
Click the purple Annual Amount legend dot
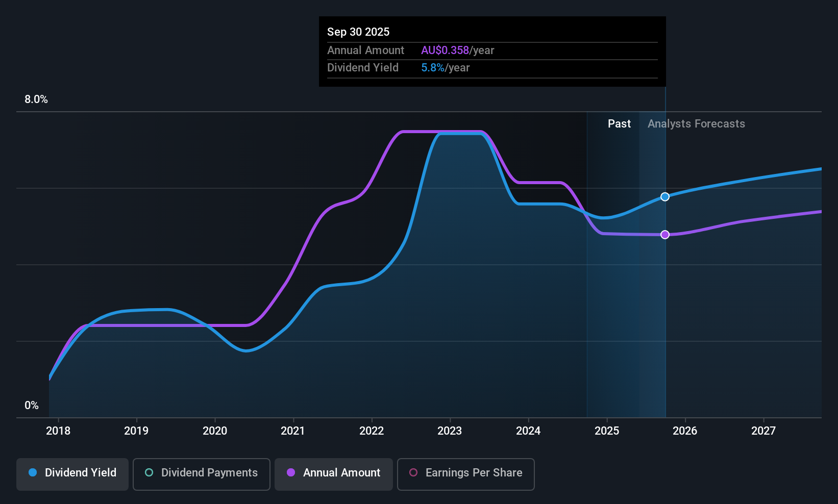(291, 472)
